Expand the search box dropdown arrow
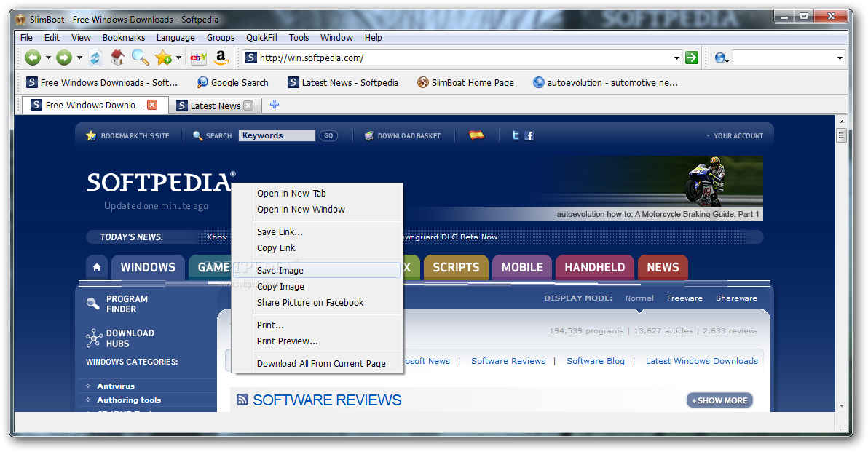Screen dimensions: 868x452 [x=839, y=58]
